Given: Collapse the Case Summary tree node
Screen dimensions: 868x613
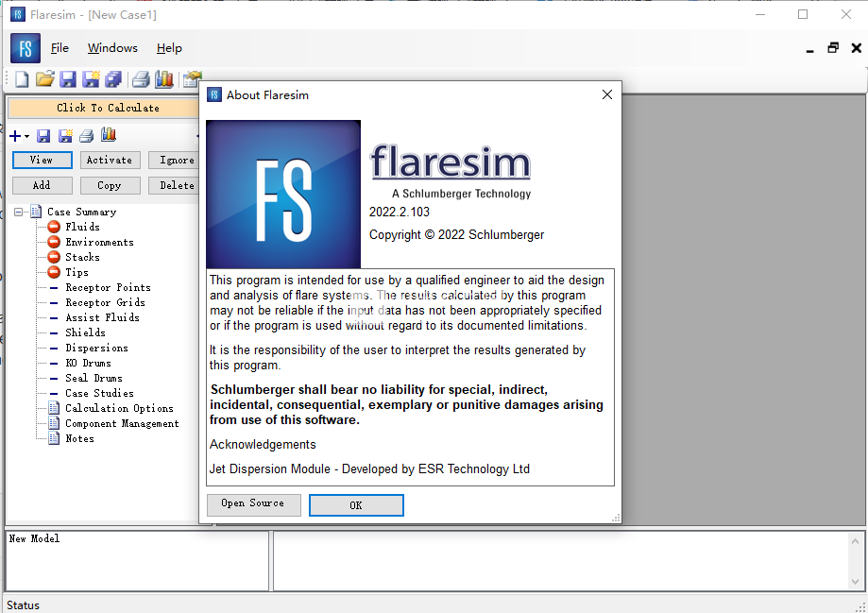Looking at the screenshot, I should (x=19, y=212).
